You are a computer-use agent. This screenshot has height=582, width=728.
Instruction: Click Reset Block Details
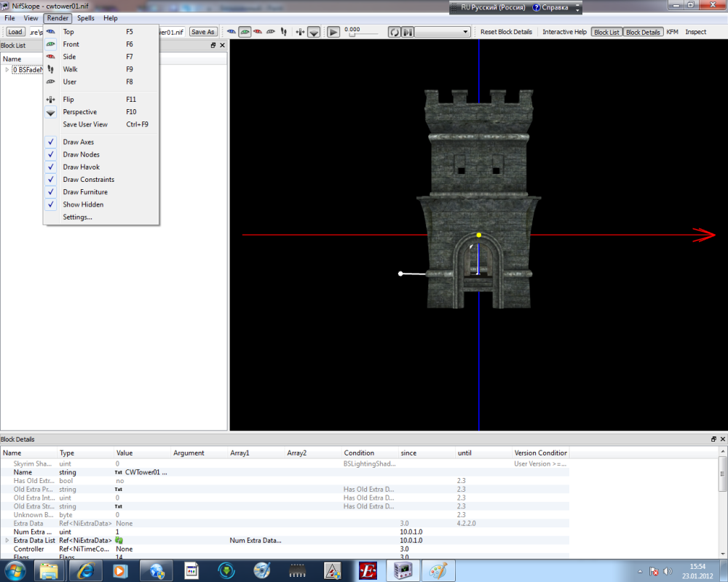click(506, 31)
